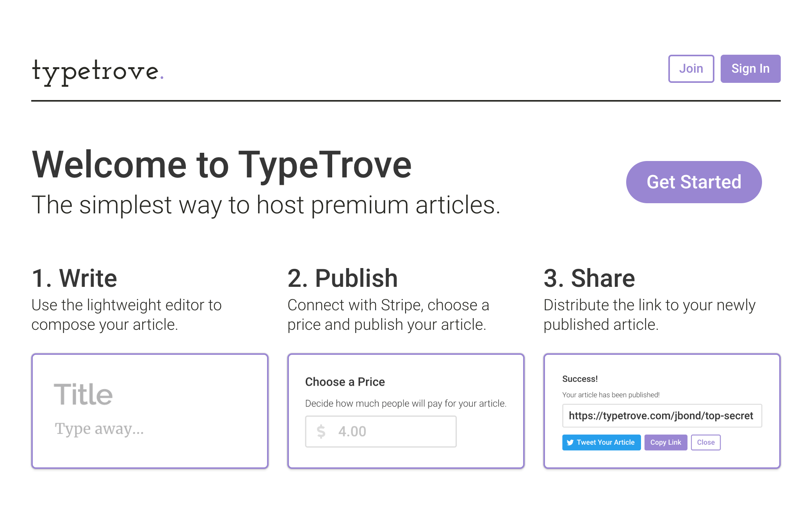This screenshot has height=508, width=812.
Task: Click the '3. Share' heading
Action: tap(589, 278)
